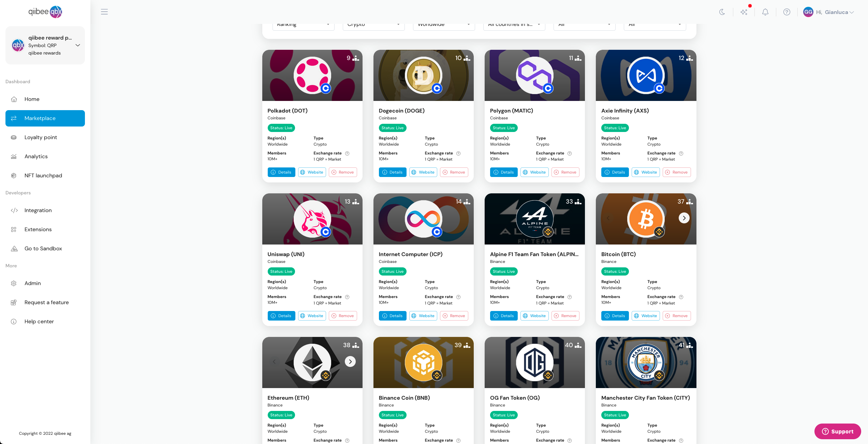Click Polkadot exchange rate info icon
This screenshot has height=444, width=868.
click(347, 153)
